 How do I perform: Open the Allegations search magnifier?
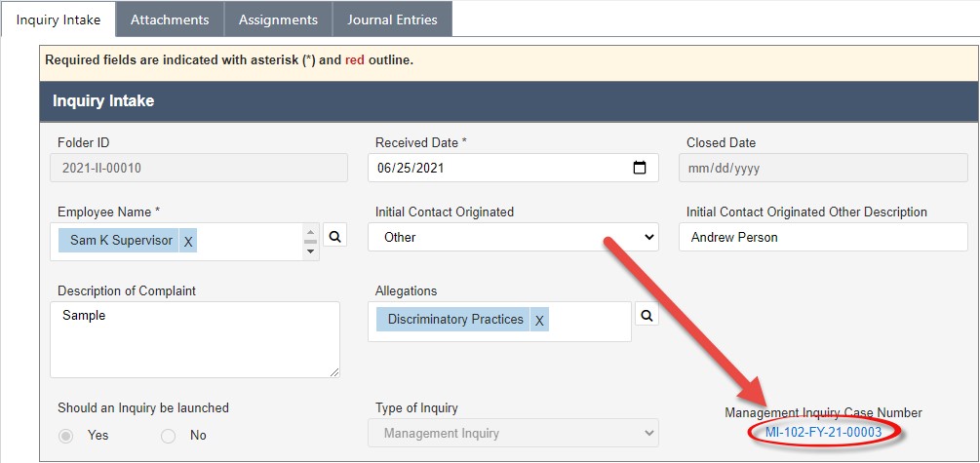647,316
